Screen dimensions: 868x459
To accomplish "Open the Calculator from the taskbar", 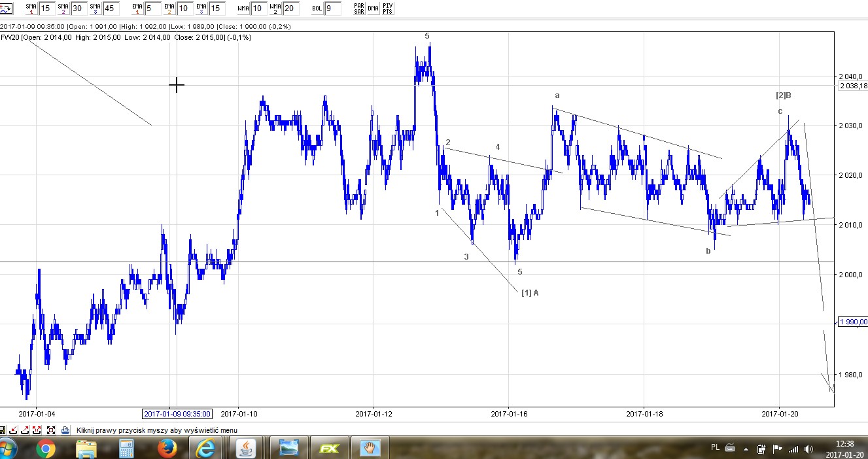I will (127, 448).
